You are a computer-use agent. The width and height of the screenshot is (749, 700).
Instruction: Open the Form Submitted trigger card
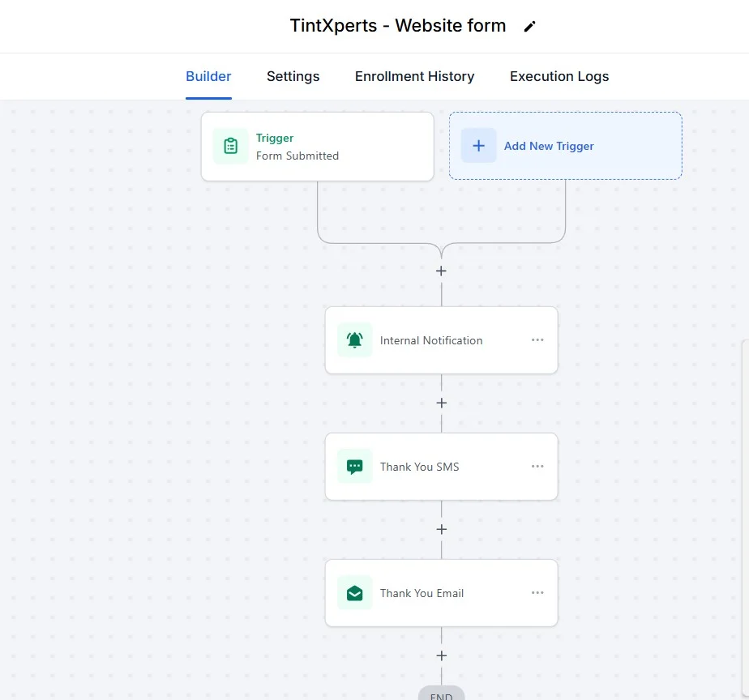coord(318,146)
